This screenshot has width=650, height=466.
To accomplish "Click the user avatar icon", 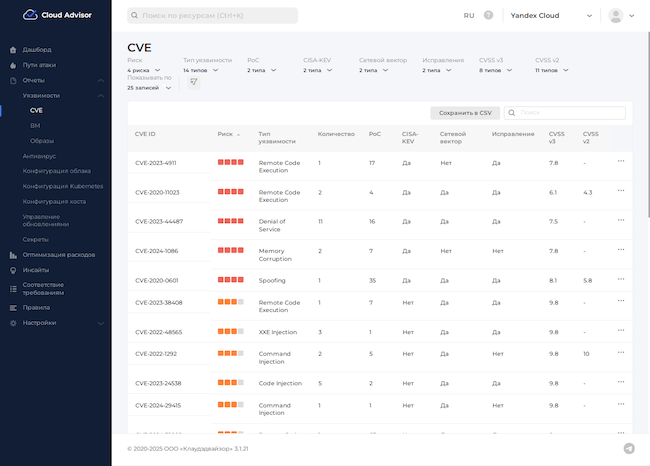I will pyautogui.click(x=616, y=16).
